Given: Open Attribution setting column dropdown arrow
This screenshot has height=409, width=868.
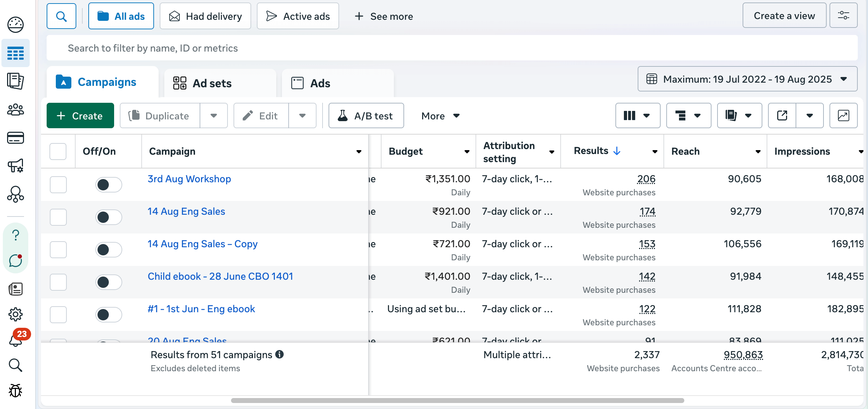Looking at the screenshot, I should [x=551, y=152].
